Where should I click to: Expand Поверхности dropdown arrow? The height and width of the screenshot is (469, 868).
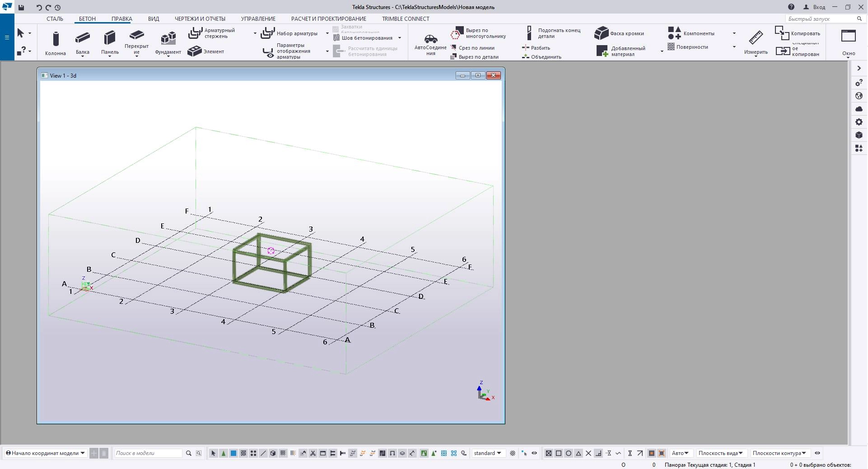point(734,46)
